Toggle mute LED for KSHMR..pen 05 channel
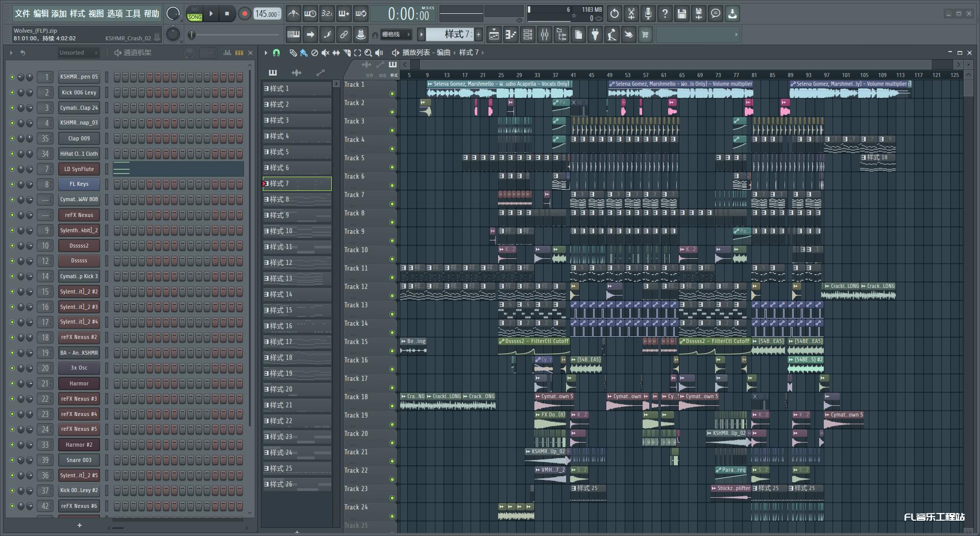Viewport: 980px width, 536px height. tap(12, 77)
